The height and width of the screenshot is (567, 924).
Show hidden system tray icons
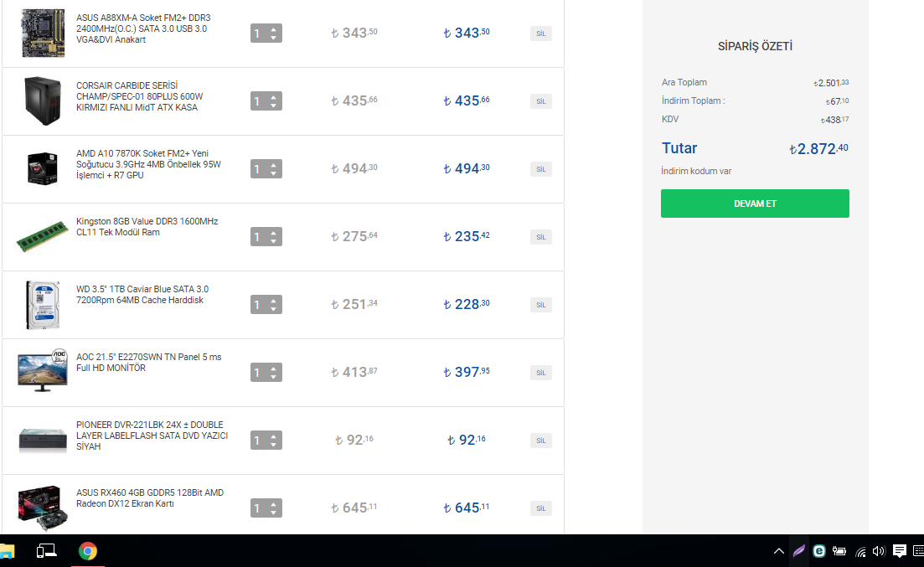(778, 551)
